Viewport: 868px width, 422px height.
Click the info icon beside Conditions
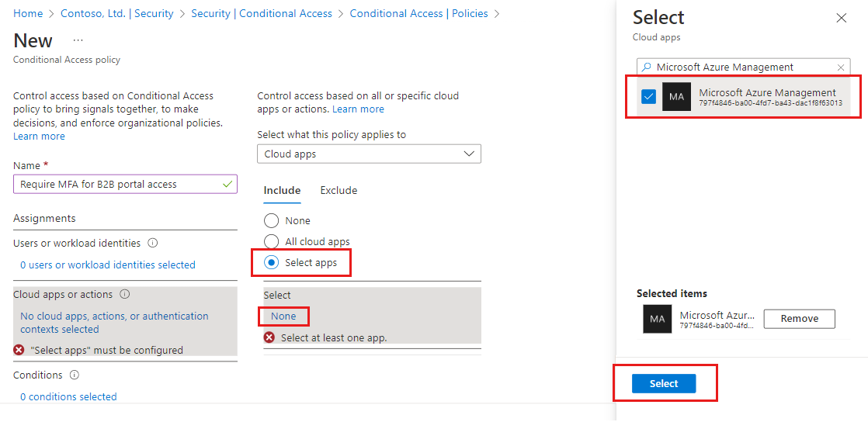click(75, 375)
